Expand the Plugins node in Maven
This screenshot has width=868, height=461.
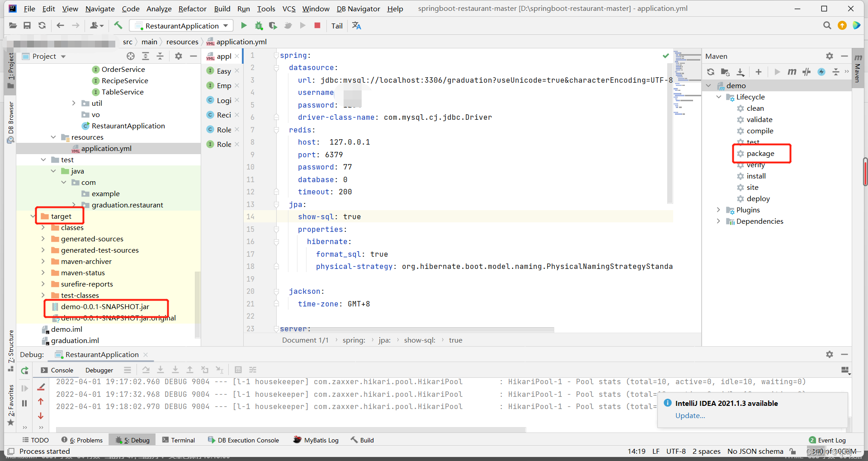point(719,210)
